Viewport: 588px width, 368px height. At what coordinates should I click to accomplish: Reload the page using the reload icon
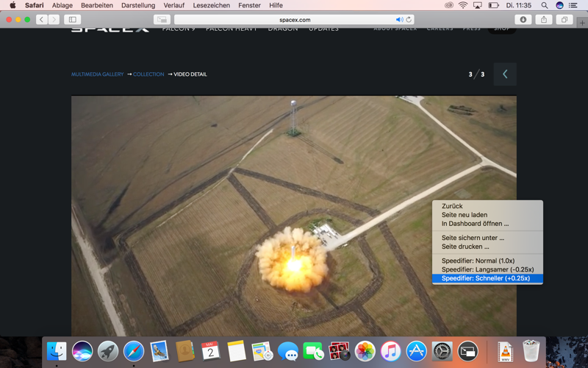pos(409,20)
